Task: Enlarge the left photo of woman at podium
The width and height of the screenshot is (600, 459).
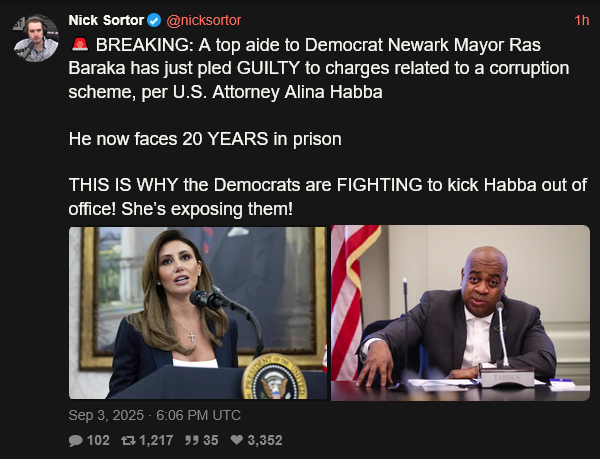Action: click(x=198, y=313)
